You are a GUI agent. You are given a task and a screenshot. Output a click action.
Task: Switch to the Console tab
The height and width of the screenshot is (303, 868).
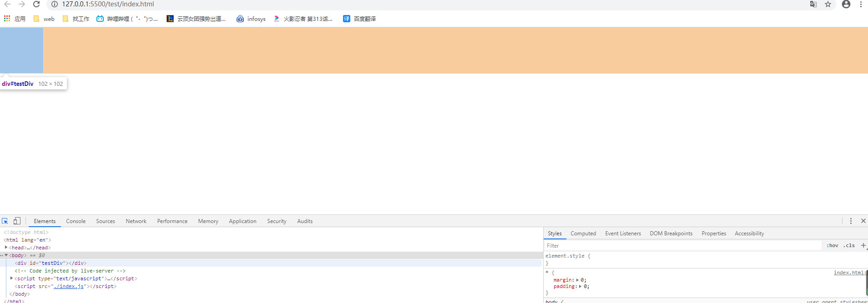click(x=76, y=221)
